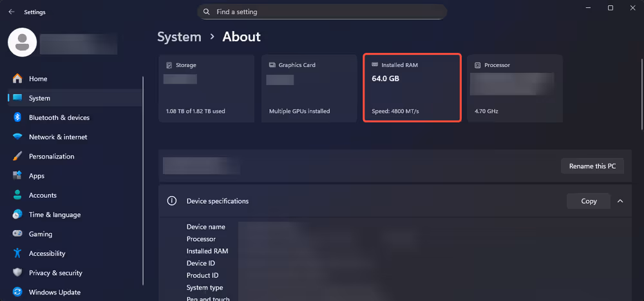Click the Rename this PC button
The height and width of the screenshot is (301, 644).
(592, 166)
